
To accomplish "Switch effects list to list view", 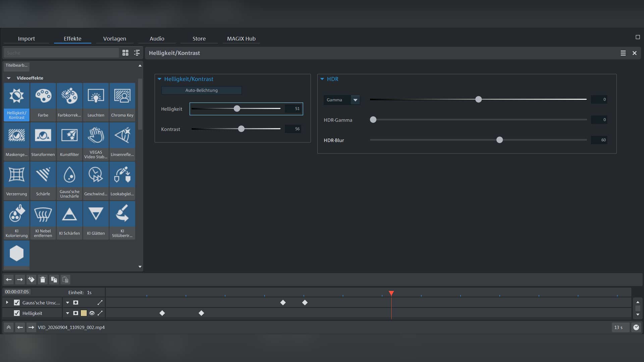I will coord(137,53).
